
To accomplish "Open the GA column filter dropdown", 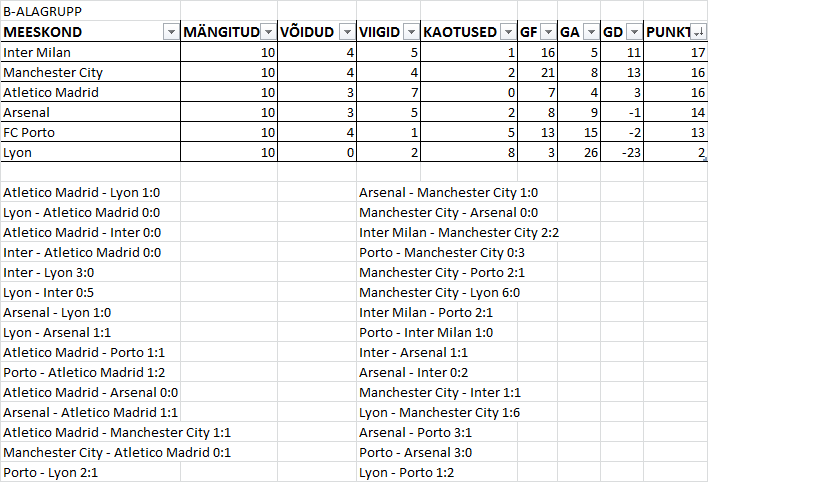I will pyautogui.click(x=591, y=32).
